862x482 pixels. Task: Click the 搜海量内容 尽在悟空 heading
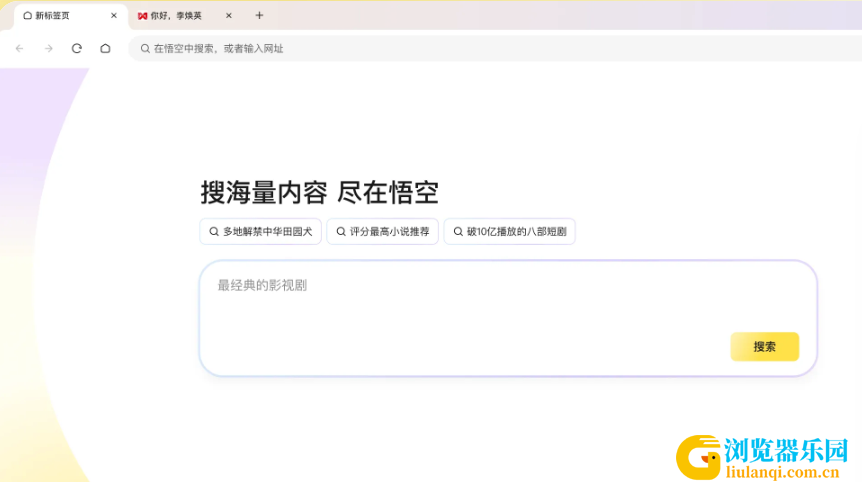click(x=319, y=193)
